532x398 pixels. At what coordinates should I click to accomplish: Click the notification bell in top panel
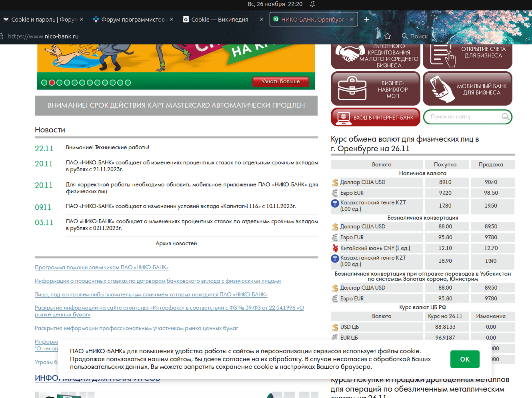click(312, 4)
